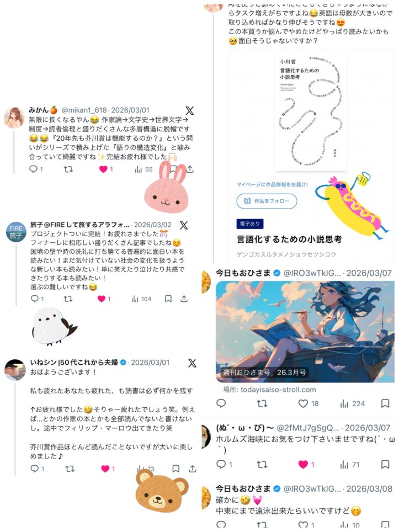Viewport: 399px width, 532px height.
Task: Share 旅子's tweet via share icon
Action: pos(184,299)
